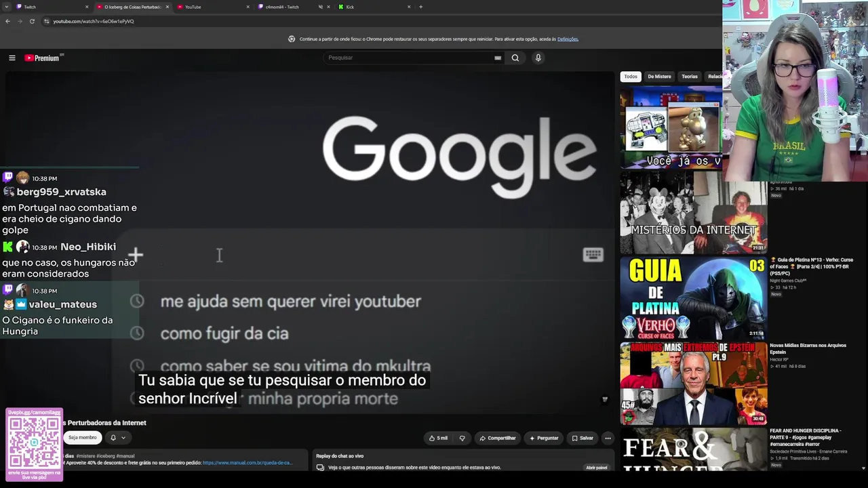868x488 pixels.
Task: Open the Mistérios da Internet video thumbnail
Action: [694, 212]
